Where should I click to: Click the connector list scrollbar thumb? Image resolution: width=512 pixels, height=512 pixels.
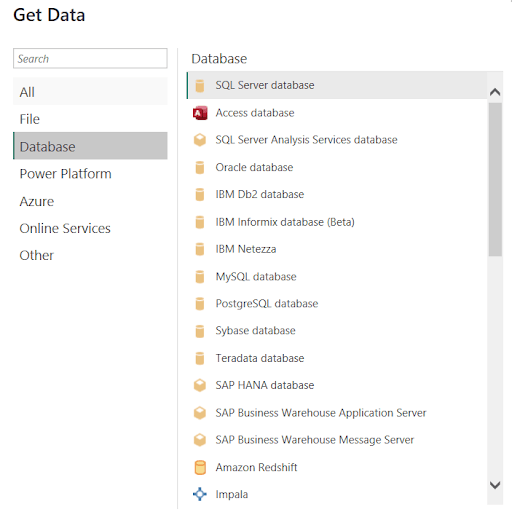point(495,179)
